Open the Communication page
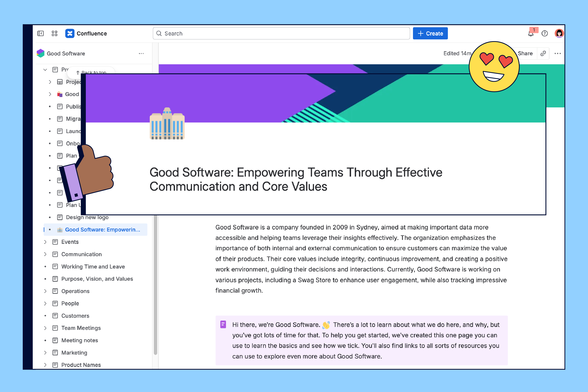 (x=82, y=254)
